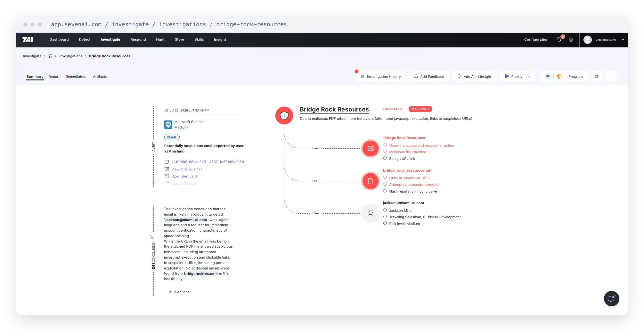
Task: Click the red shield alert icon
Action: click(284, 115)
